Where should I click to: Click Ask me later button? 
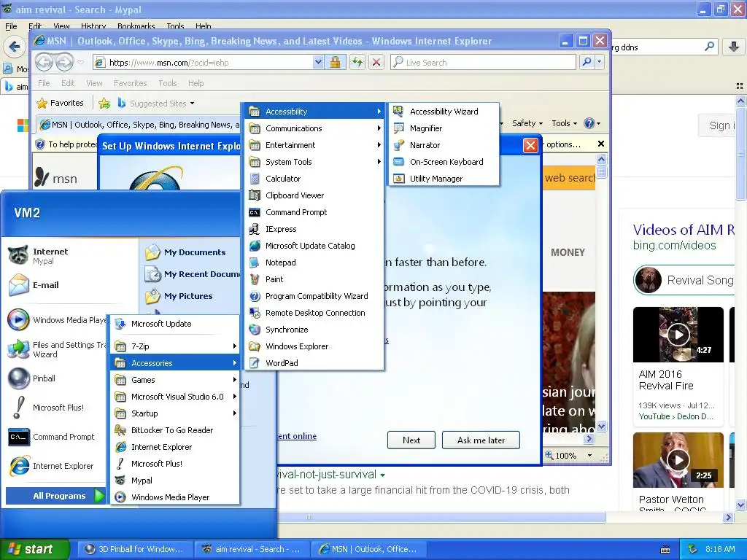click(x=481, y=440)
